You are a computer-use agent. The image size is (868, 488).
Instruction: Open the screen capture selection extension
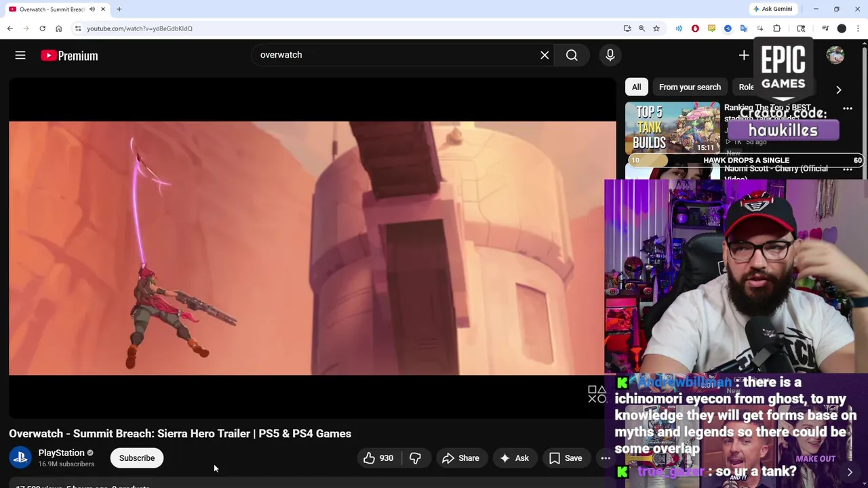point(760,28)
